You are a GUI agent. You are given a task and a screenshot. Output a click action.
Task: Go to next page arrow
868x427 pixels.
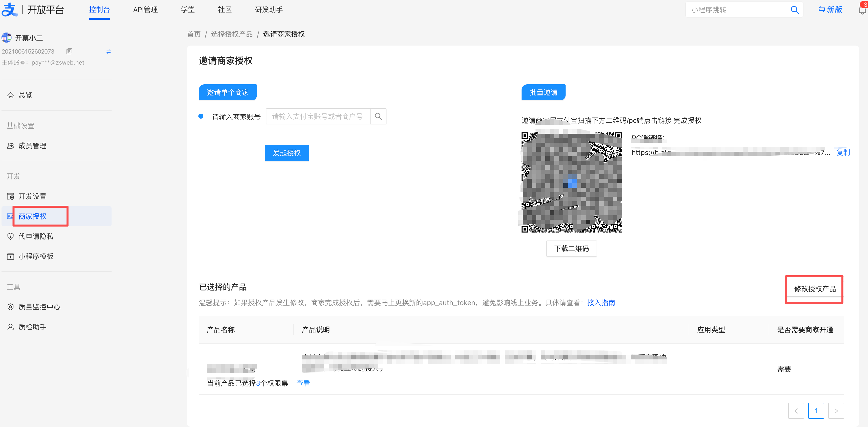point(836,410)
